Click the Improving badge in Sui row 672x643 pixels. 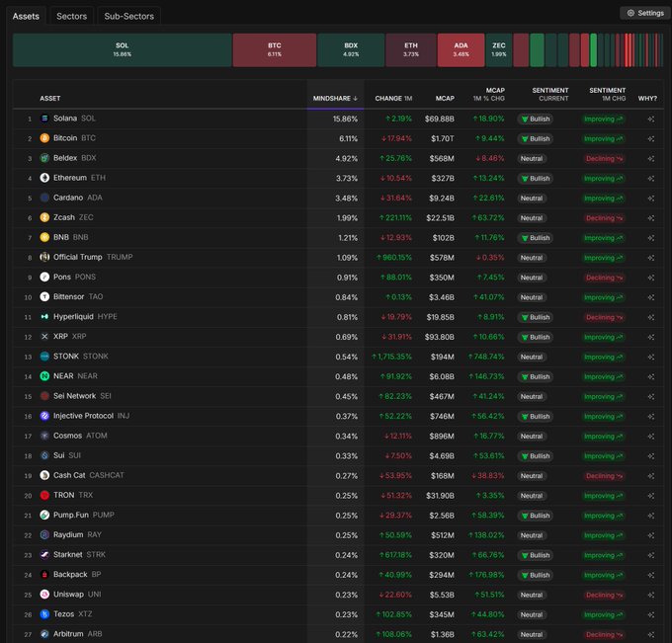click(604, 456)
